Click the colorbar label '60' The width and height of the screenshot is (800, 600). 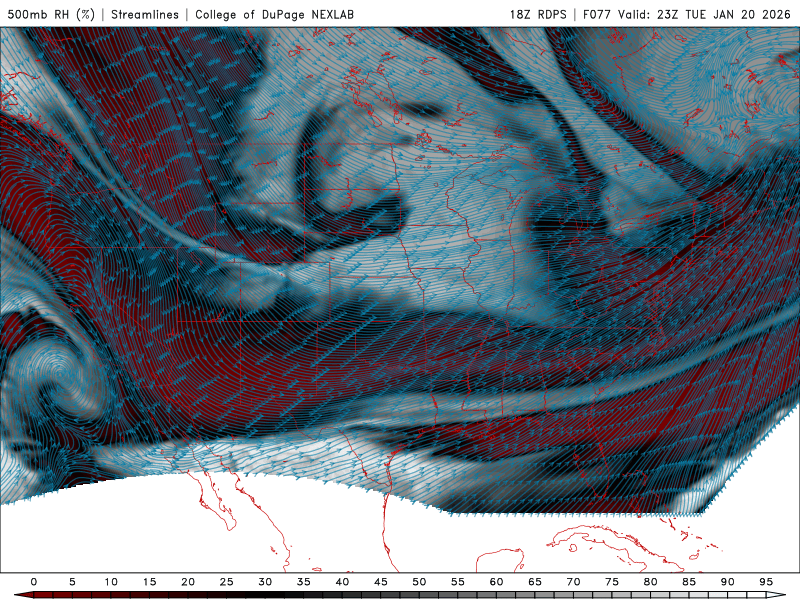(x=496, y=582)
